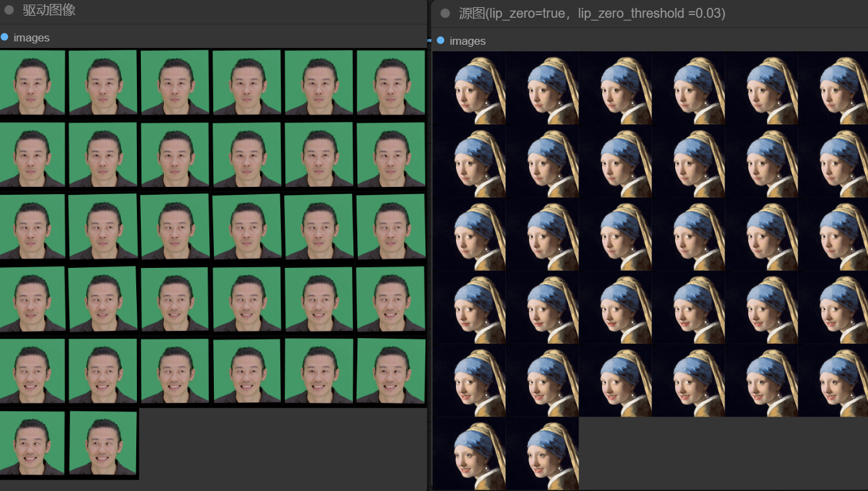
Task: Click the images label on the 源图 node
Action: 467,41
